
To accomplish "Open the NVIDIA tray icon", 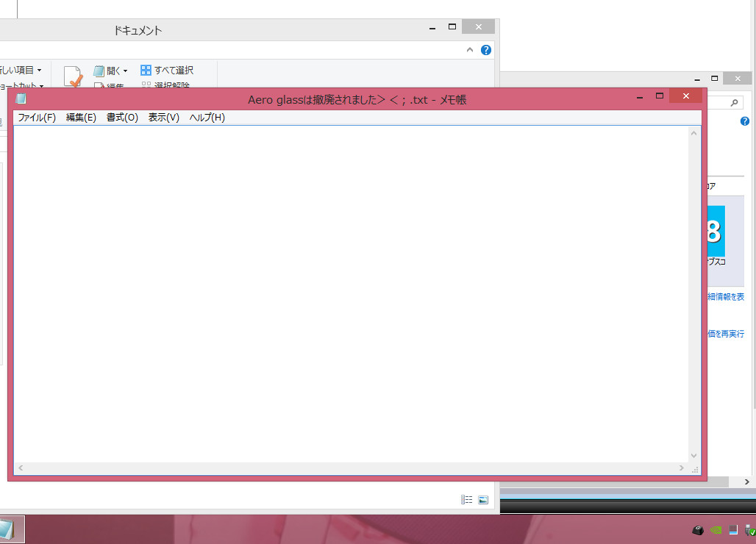I will (716, 530).
